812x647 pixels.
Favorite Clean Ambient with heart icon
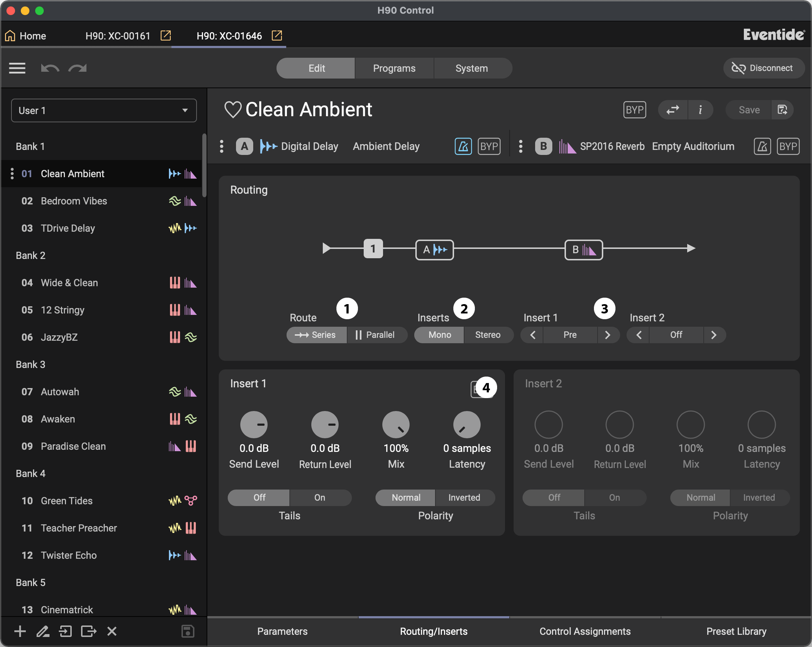[233, 110]
